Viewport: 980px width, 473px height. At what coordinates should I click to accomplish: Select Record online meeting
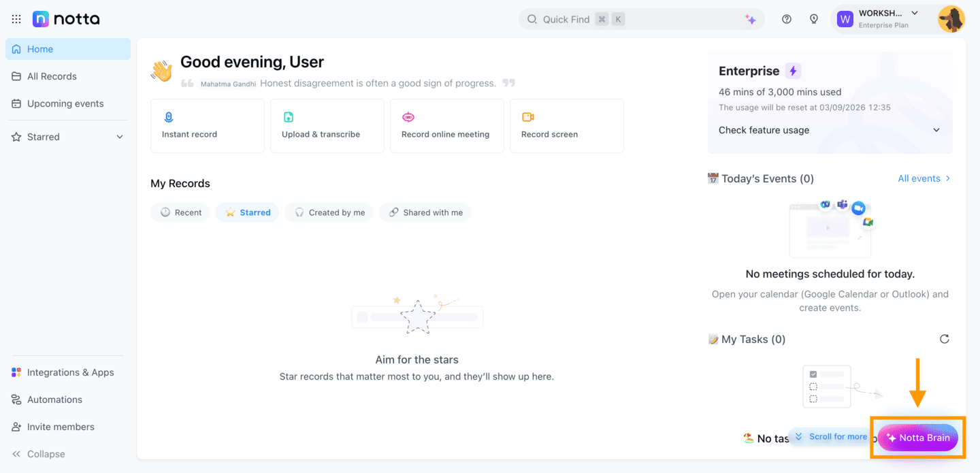coord(447,126)
